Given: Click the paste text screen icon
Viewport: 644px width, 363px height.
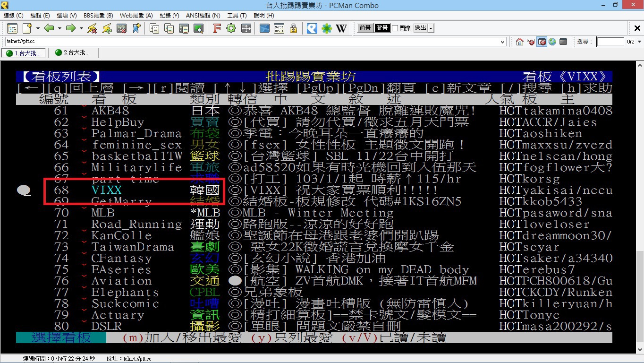Looking at the screenshot, I should (184, 28).
